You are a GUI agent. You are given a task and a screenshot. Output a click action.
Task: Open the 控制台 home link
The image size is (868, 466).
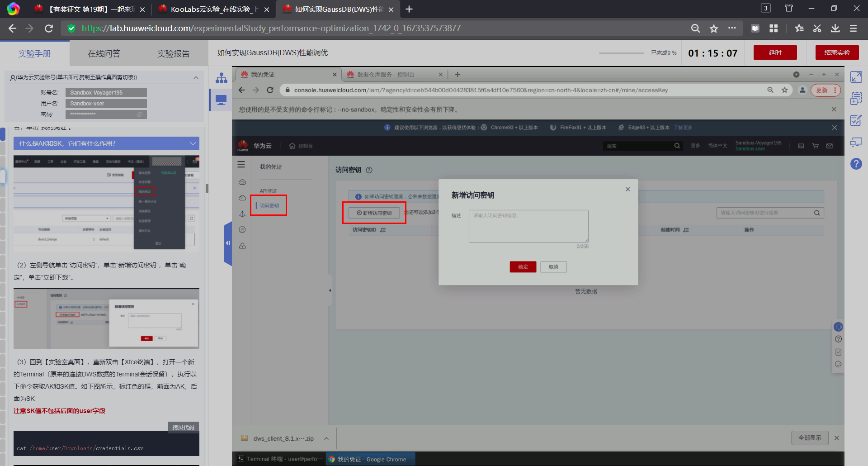pyautogui.click(x=301, y=146)
